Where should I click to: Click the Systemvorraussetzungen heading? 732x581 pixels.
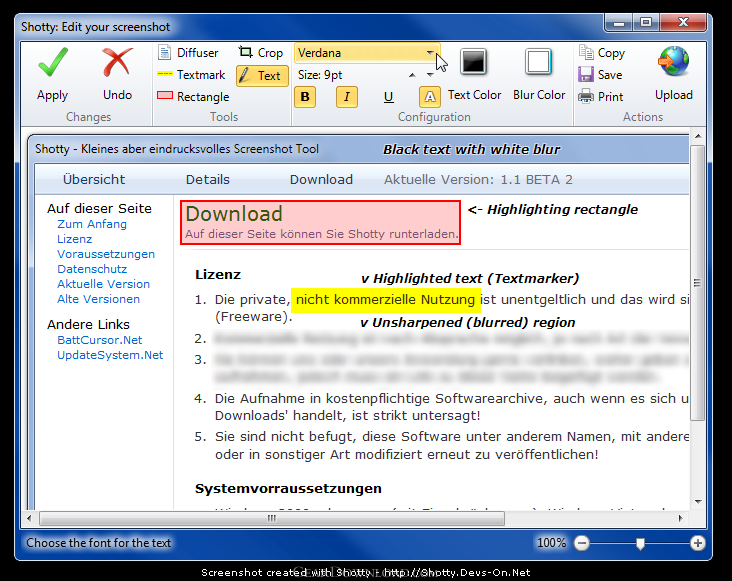point(288,489)
